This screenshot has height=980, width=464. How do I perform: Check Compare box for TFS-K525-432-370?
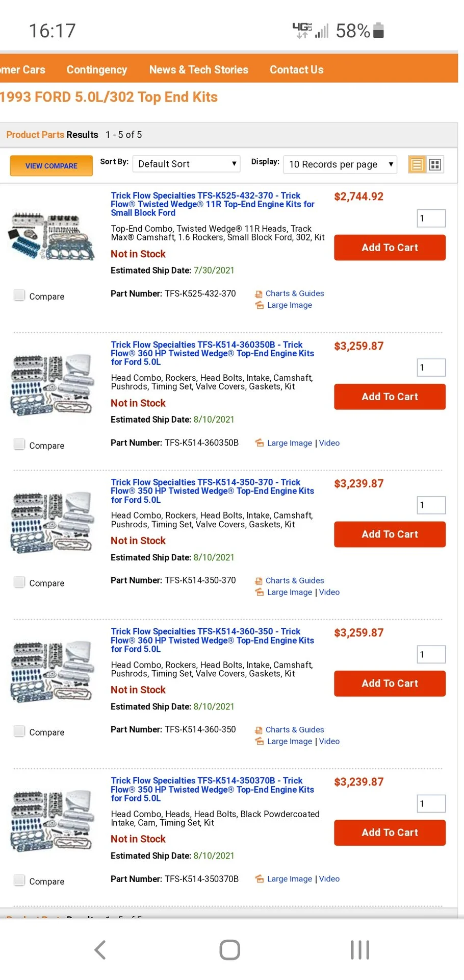(19, 295)
